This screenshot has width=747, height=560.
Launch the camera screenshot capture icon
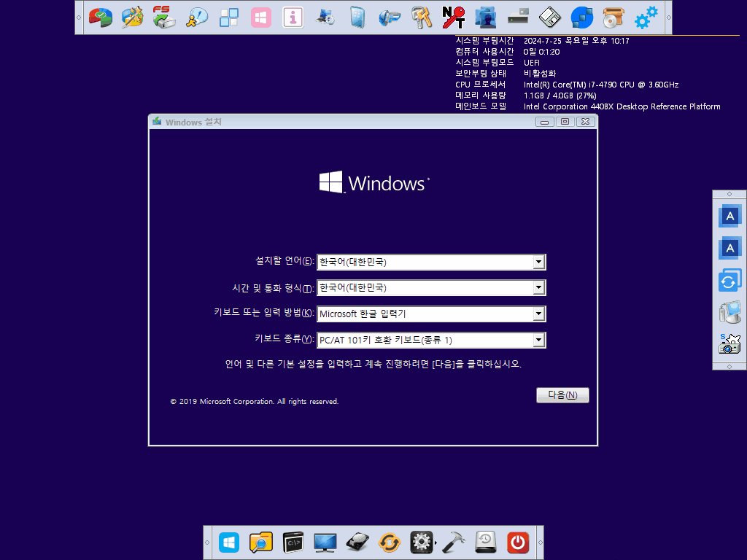(729, 344)
